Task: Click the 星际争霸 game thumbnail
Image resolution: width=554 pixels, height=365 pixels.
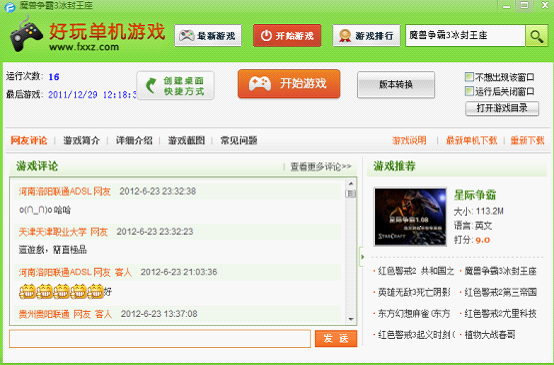Action: (410, 217)
